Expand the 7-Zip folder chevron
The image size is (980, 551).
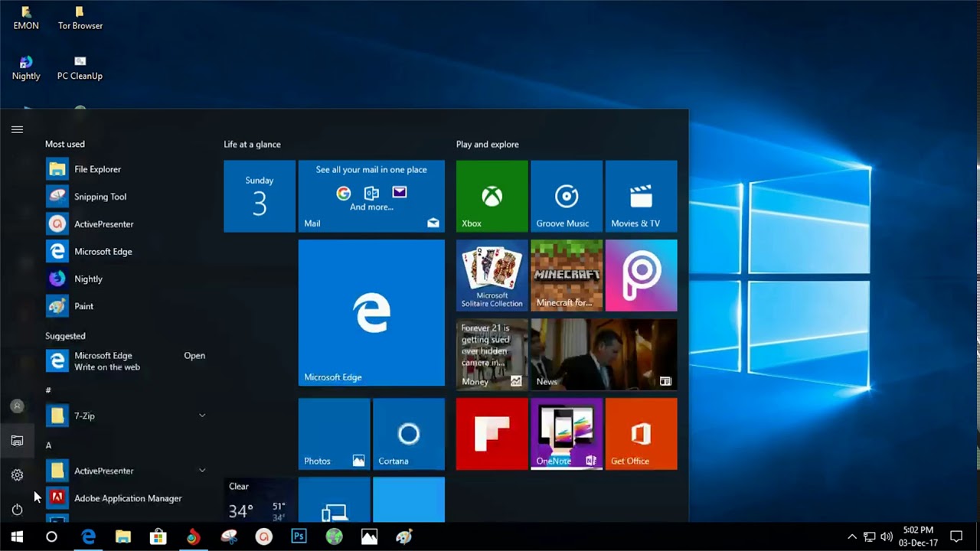tap(202, 416)
